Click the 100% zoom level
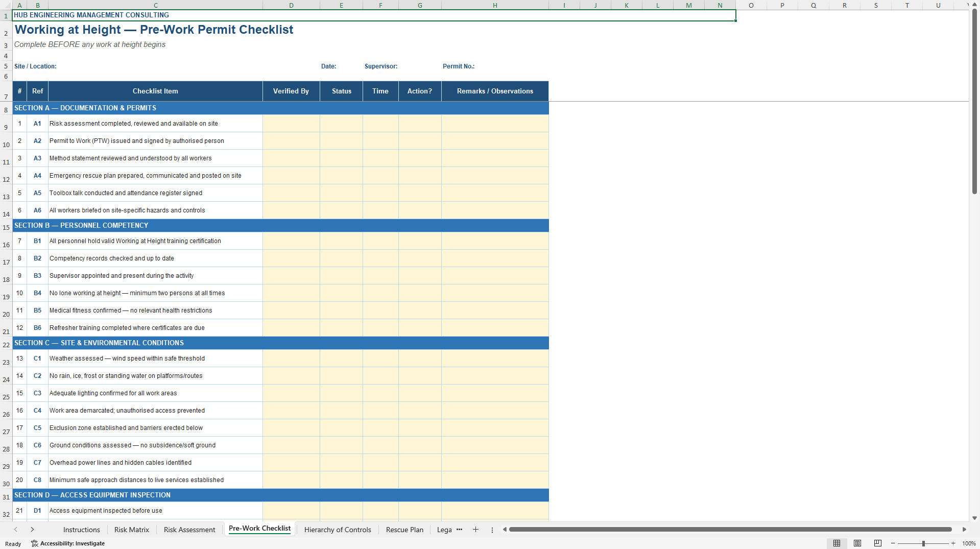980x549 pixels. 969,543
